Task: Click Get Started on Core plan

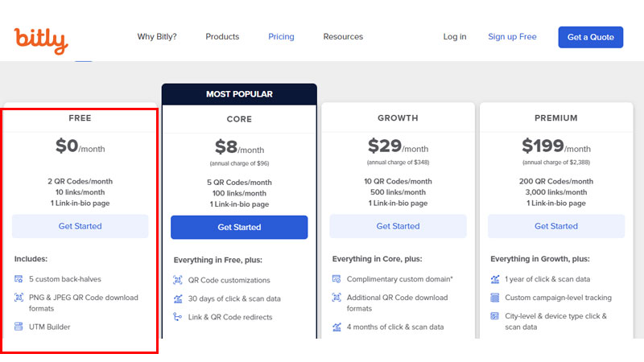Action: coord(239,228)
